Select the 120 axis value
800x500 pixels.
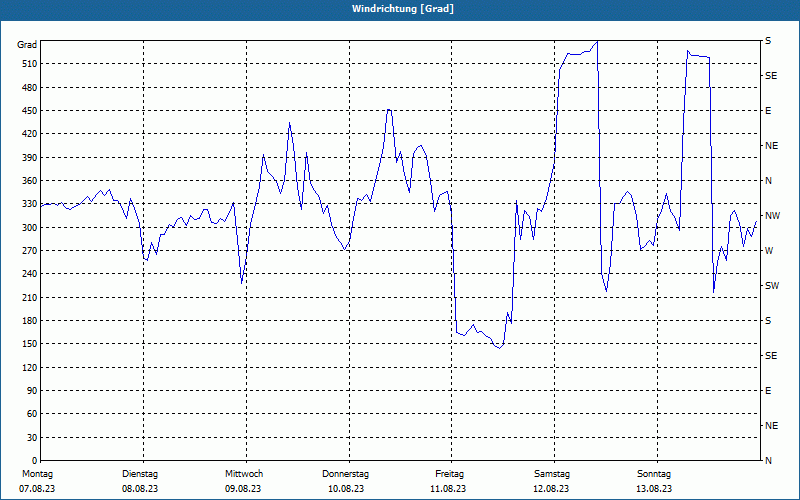coord(29,367)
